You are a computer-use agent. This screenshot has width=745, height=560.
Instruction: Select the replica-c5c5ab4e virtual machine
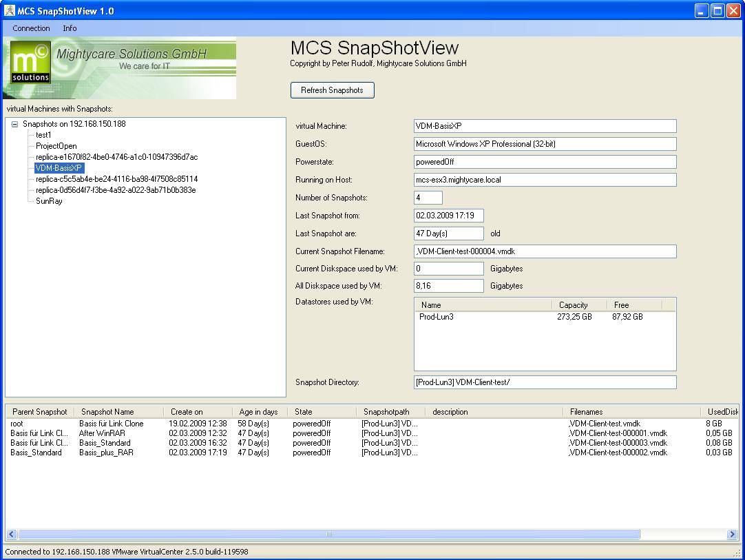(x=117, y=178)
